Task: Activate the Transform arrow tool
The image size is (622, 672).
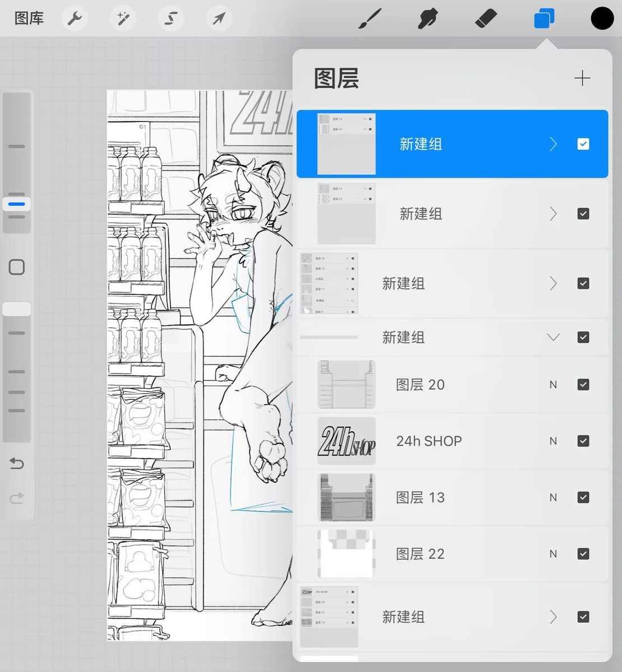Action: pos(219,18)
